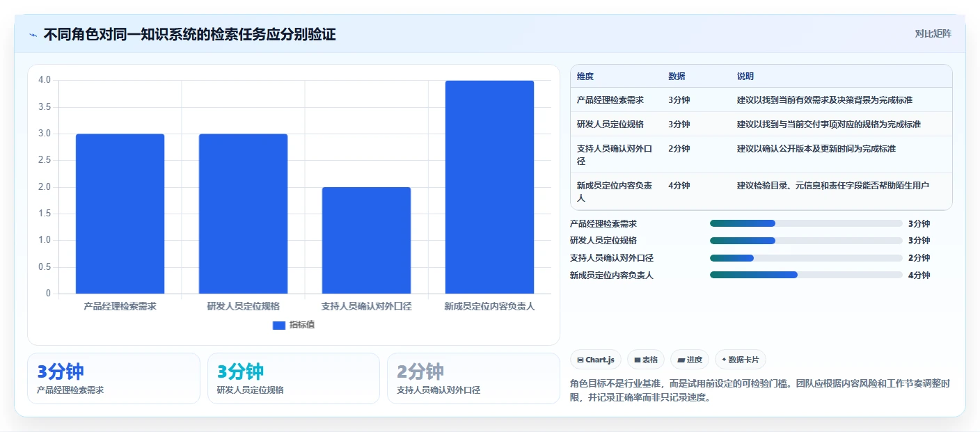Open the 3分钟 产品经理检索需求 data card
The image size is (980, 432).
coord(113,378)
